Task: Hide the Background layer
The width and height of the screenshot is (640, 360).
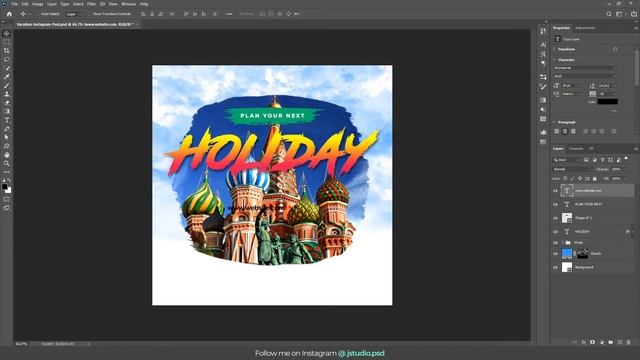Action: (x=555, y=267)
